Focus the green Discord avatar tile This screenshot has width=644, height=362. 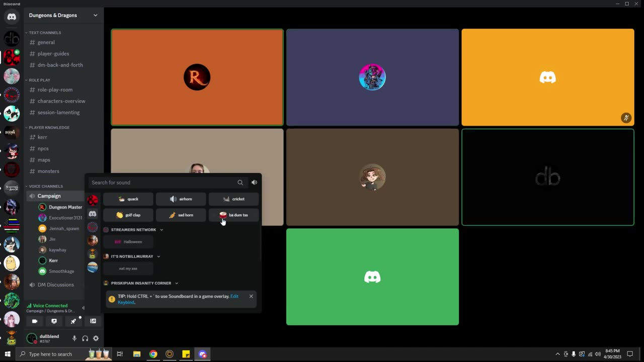coord(372,277)
